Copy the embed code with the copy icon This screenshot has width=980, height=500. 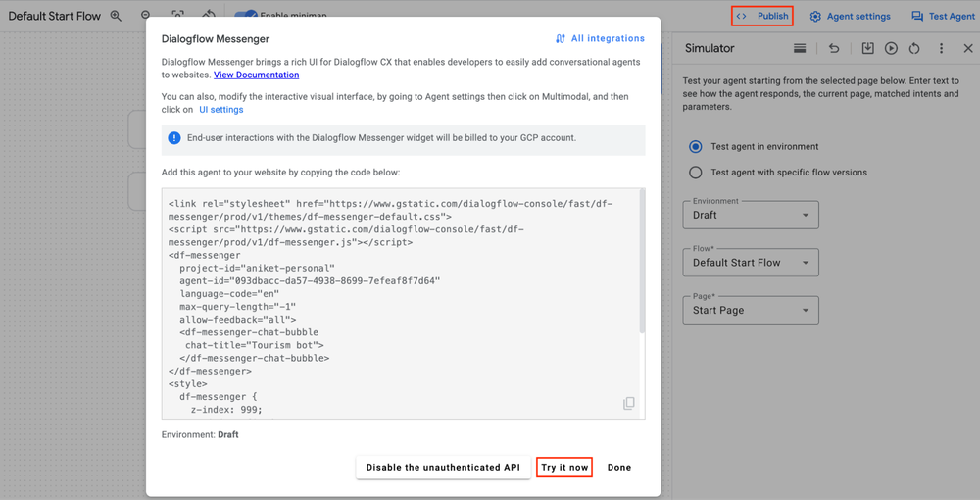point(629,403)
